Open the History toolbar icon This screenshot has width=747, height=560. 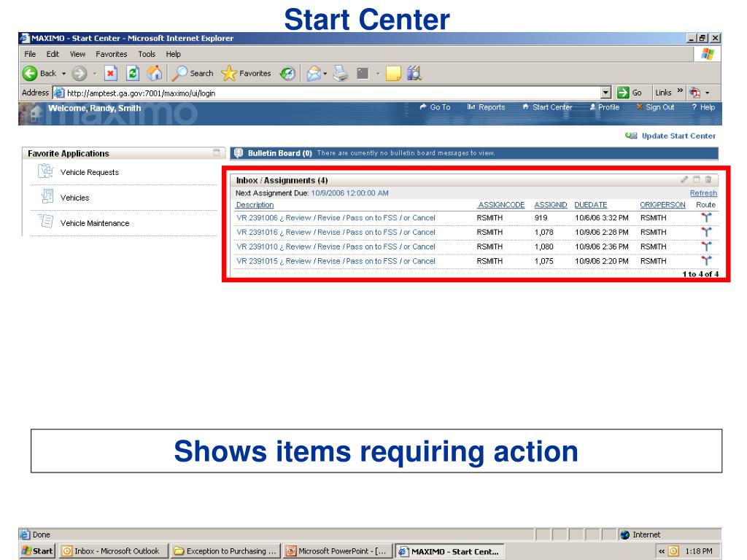tap(287, 74)
